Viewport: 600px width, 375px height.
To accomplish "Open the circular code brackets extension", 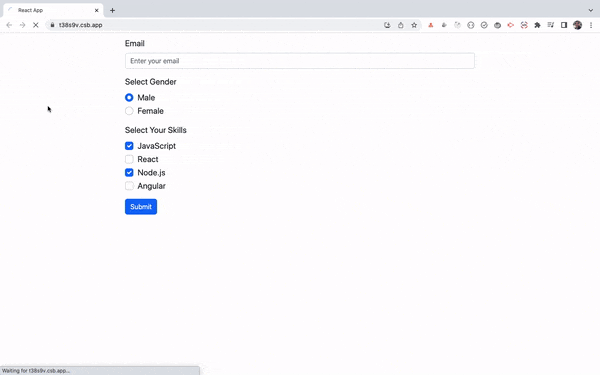I will pos(471,25).
